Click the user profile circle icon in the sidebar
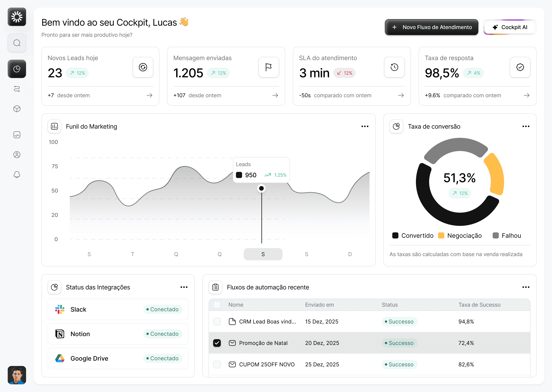Image resolution: width=552 pixels, height=392 pixels. tap(17, 154)
